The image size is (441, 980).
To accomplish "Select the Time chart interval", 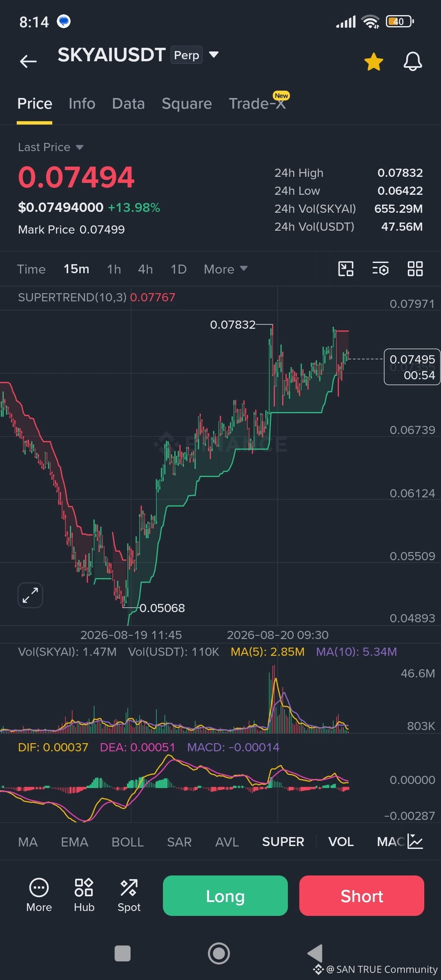I will click(31, 269).
